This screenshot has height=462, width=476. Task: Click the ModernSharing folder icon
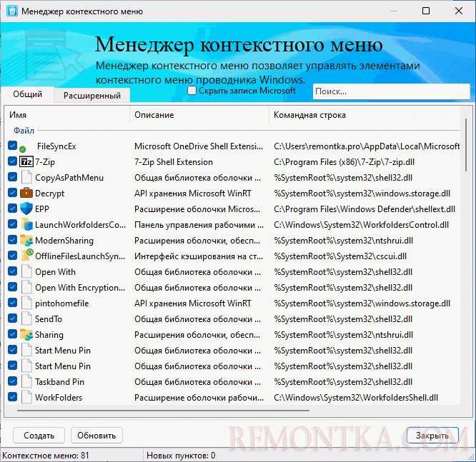26,240
